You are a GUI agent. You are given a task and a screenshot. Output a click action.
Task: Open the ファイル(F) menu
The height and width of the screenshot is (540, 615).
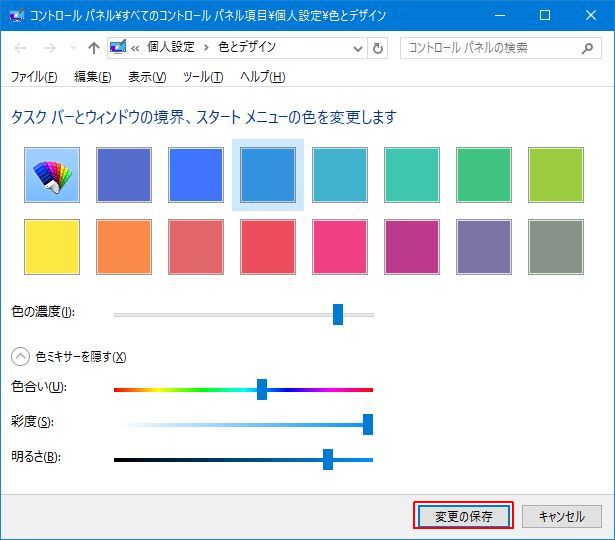33,77
